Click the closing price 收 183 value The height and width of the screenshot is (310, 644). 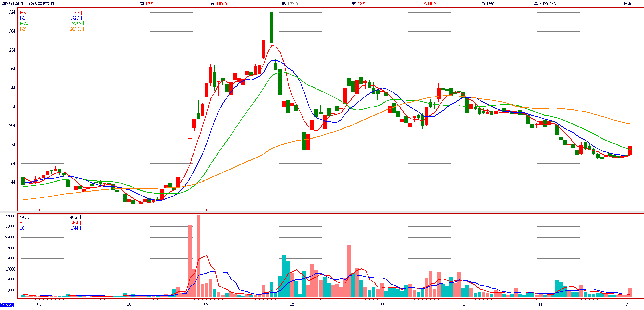point(358,4)
